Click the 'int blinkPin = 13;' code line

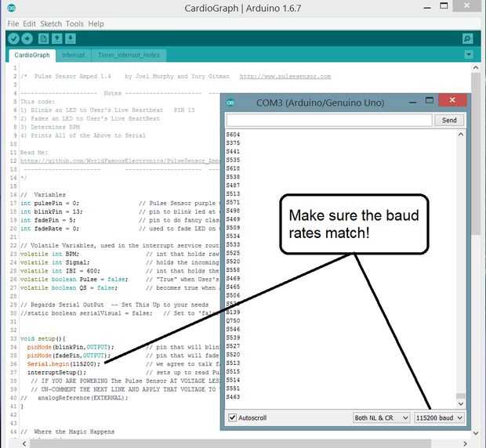(x=52, y=211)
